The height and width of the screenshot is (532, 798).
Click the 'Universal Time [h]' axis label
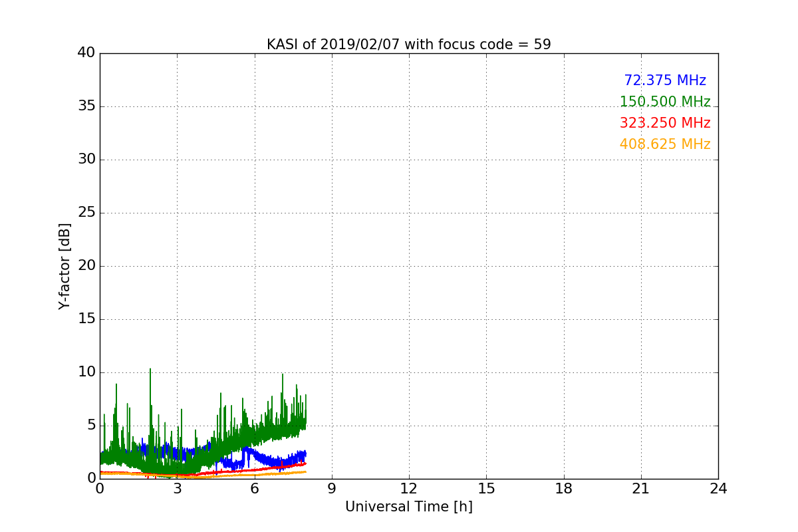(x=409, y=507)
